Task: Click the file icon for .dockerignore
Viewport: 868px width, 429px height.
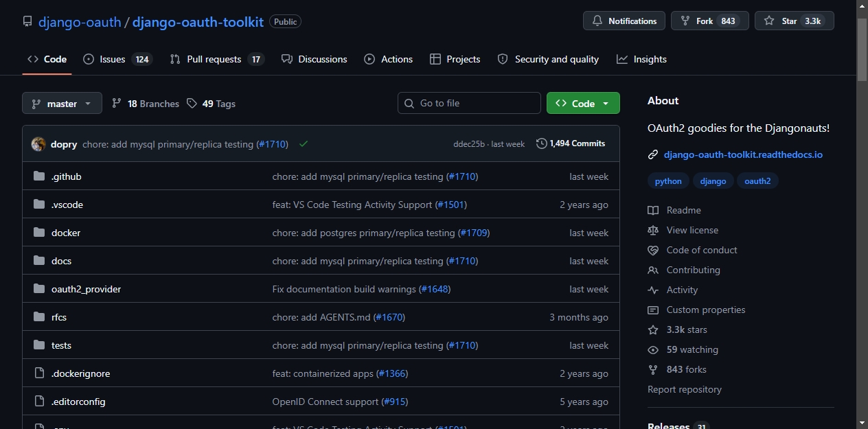Action: 39,373
